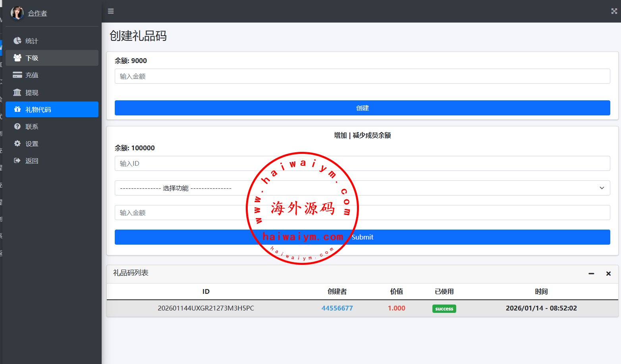Click the bank icon beside 提现
This screenshot has width=621, height=364.
tap(17, 92)
